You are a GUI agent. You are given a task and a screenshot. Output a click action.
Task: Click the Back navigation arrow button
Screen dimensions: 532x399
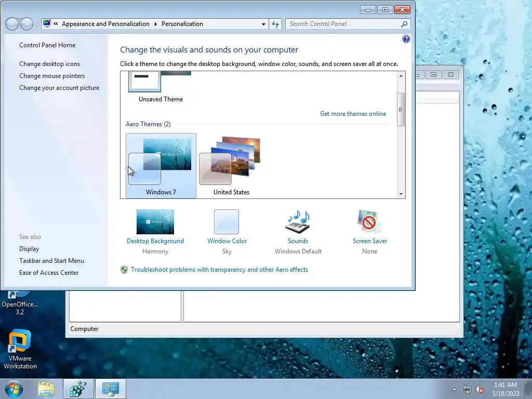pos(12,24)
